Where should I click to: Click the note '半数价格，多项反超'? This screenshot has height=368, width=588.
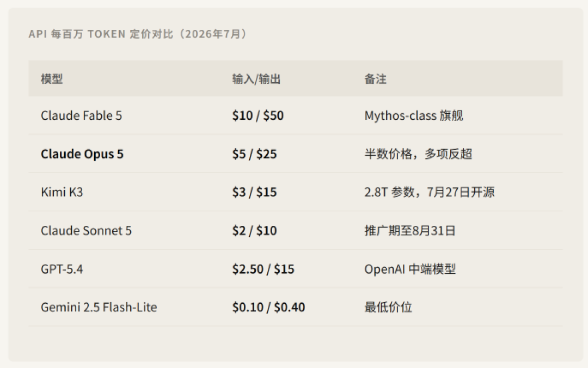(x=418, y=154)
